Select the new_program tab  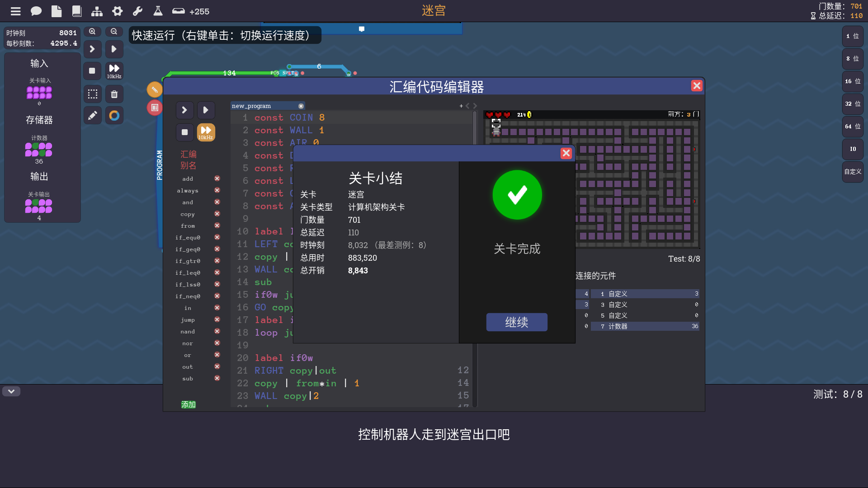251,106
